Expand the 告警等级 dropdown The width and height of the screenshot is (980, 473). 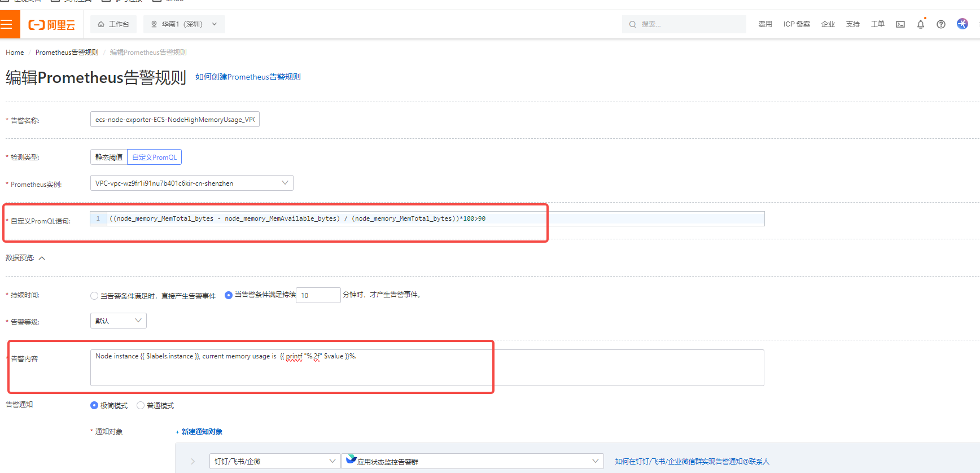[119, 321]
